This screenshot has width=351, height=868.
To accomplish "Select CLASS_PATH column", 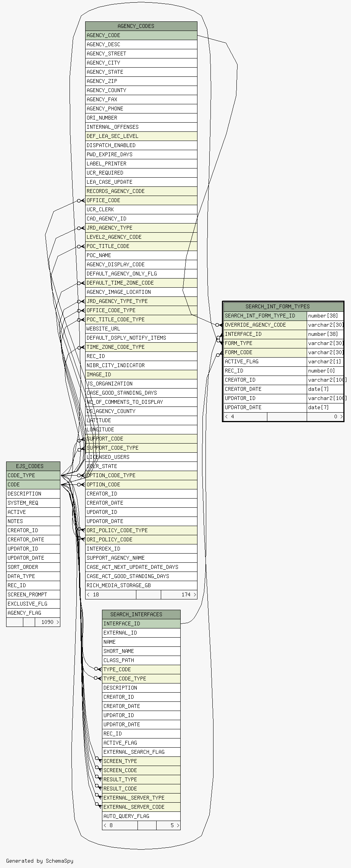I will [141, 660].
